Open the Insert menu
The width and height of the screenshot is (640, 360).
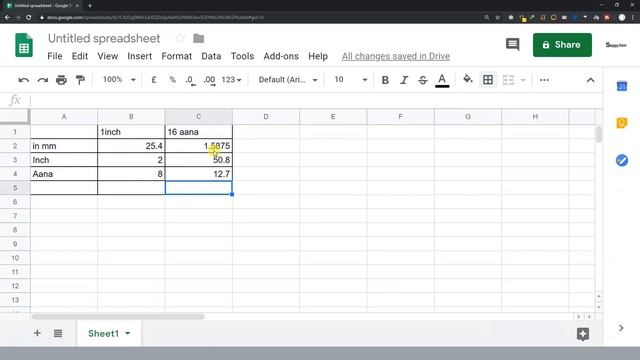click(139, 56)
